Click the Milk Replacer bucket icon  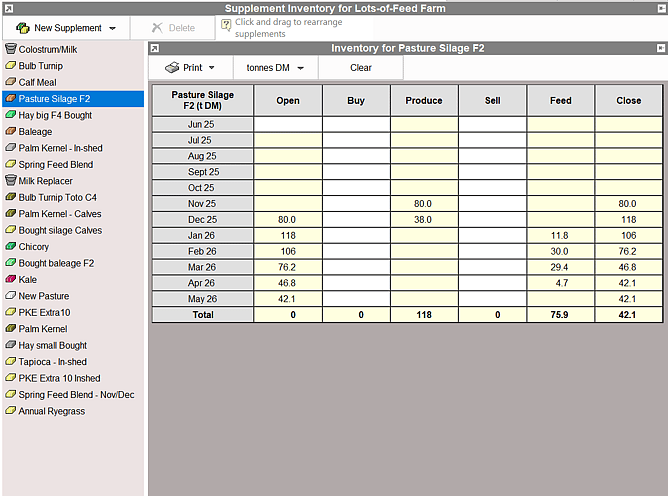(11, 181)
